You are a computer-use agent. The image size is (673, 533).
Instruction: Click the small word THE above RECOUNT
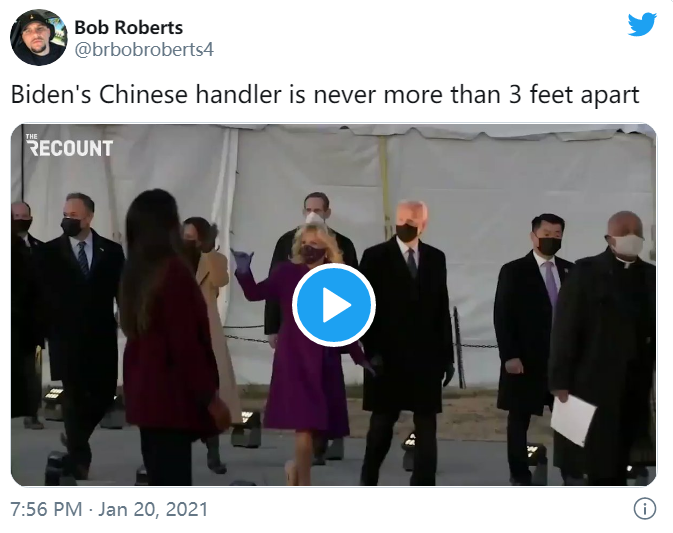(x=32, y=136)
